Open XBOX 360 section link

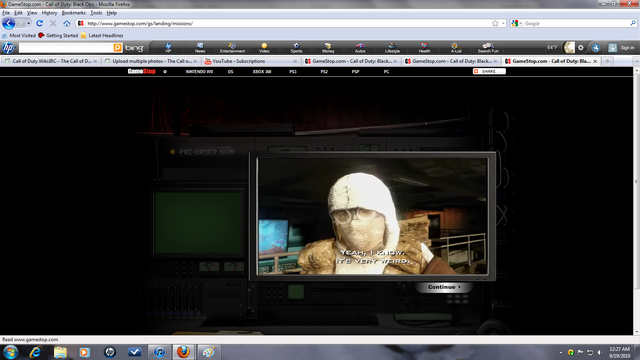click(262, 71)
